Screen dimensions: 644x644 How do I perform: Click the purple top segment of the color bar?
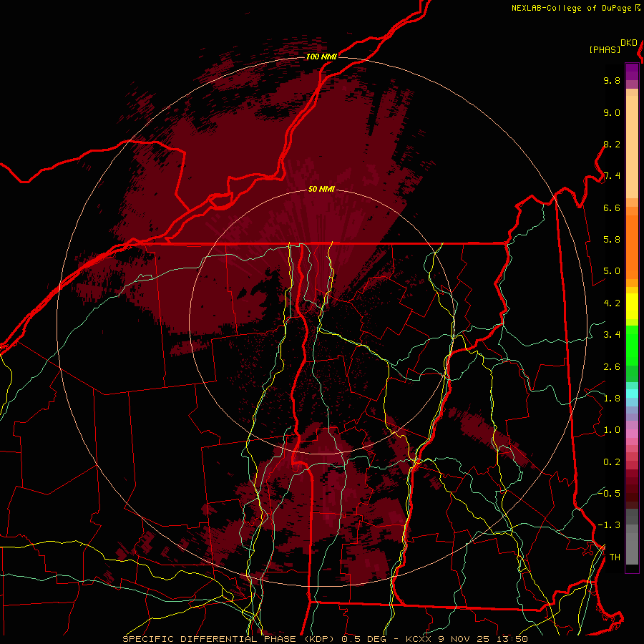pos(632,72)
